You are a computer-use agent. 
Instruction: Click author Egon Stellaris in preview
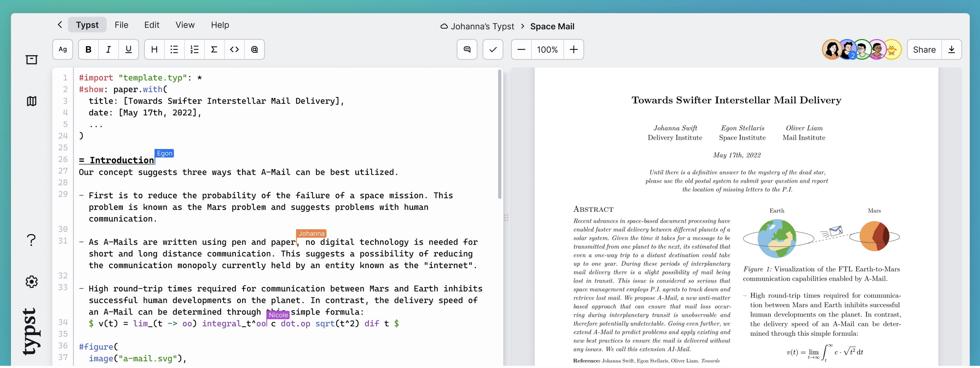(x=742, y=128)
